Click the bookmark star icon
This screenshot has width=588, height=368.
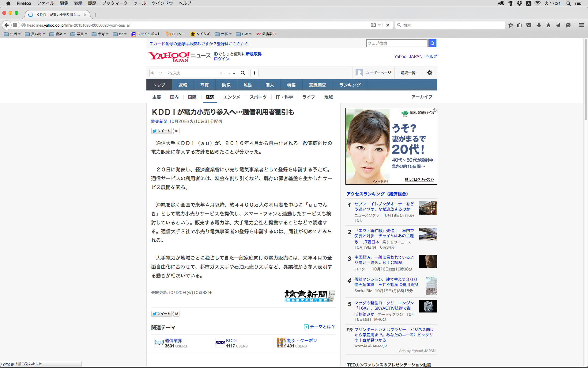tap(511, 25)
